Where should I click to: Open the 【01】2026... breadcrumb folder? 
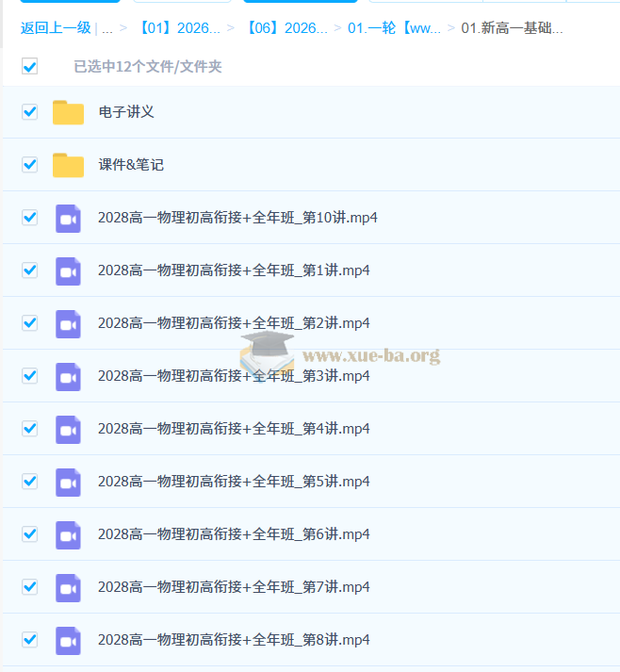[178, 28]
